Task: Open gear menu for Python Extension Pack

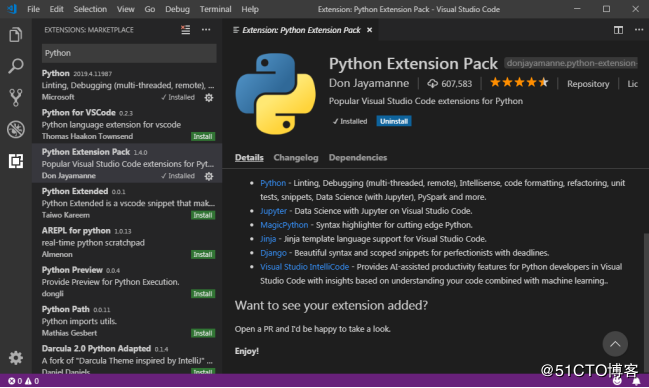Action: [209, 176]
